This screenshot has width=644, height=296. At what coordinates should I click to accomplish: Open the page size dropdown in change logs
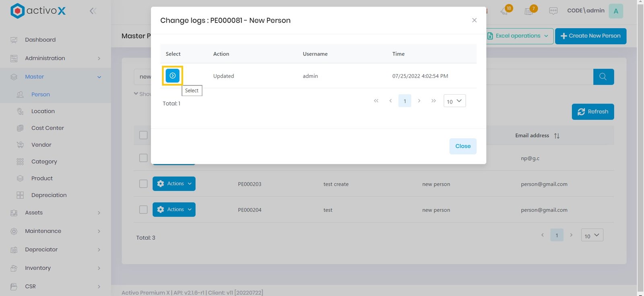click(x=454, y=101)
